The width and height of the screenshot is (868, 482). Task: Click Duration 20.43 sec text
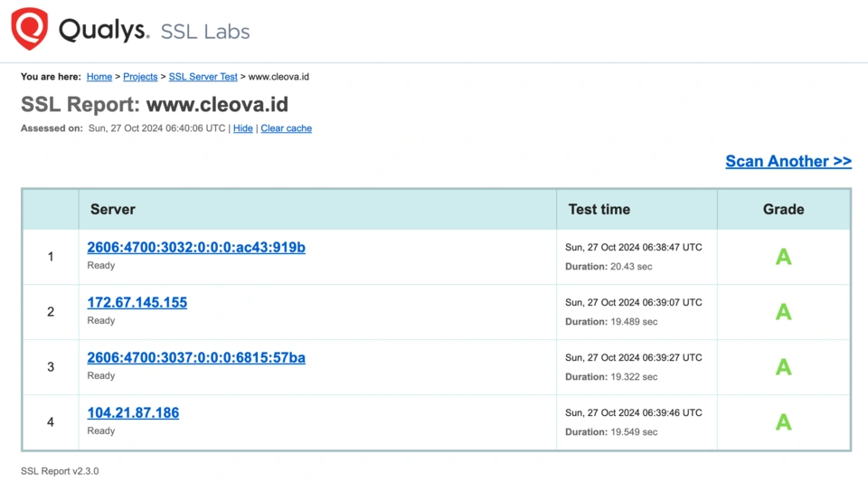pyautogui.click(x=609, y=267)
